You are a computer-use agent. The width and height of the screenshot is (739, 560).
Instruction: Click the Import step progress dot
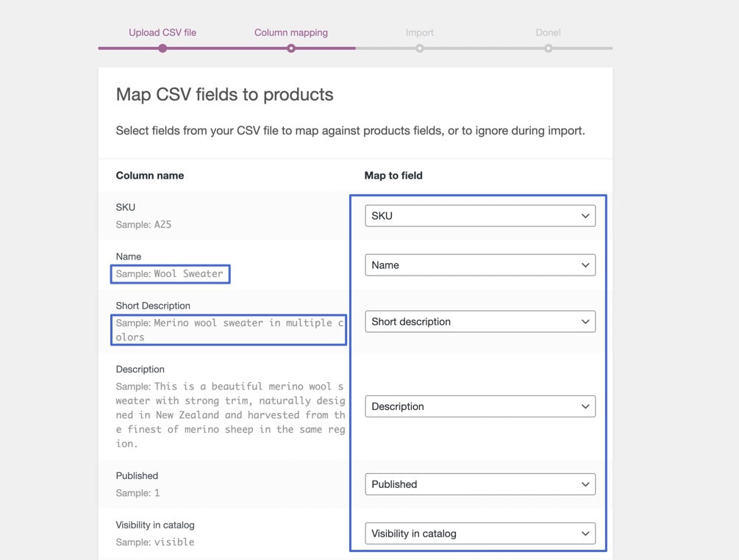pos(420,48)
